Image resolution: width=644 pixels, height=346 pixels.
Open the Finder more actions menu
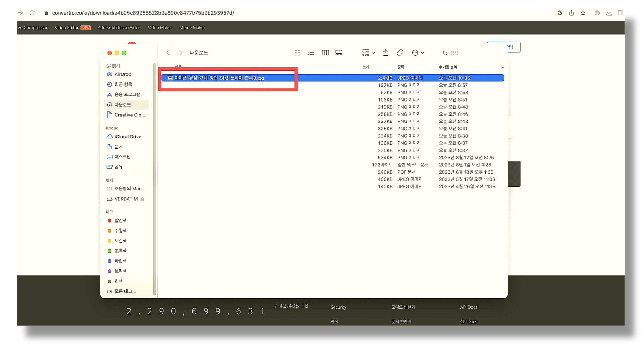418,53
